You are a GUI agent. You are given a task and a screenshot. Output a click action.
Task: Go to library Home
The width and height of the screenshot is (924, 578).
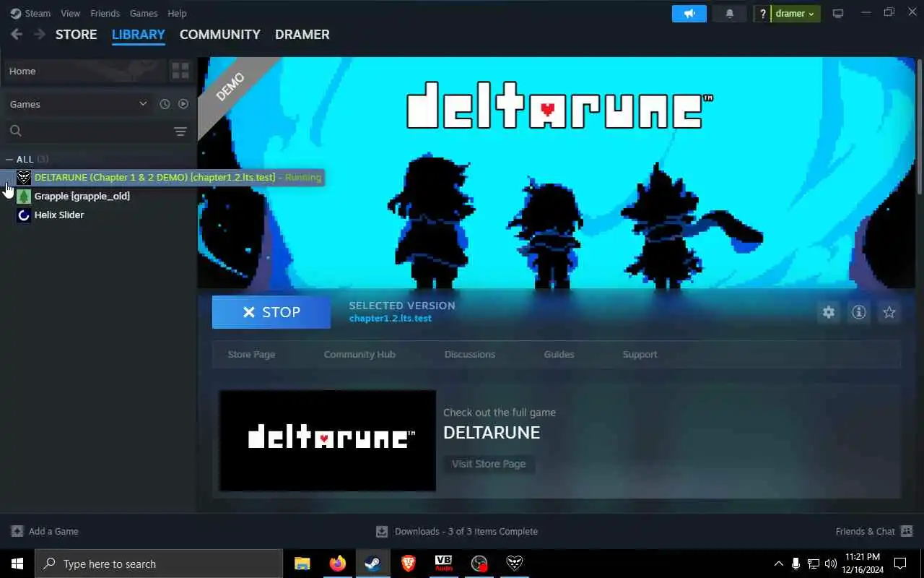[85, 71]
